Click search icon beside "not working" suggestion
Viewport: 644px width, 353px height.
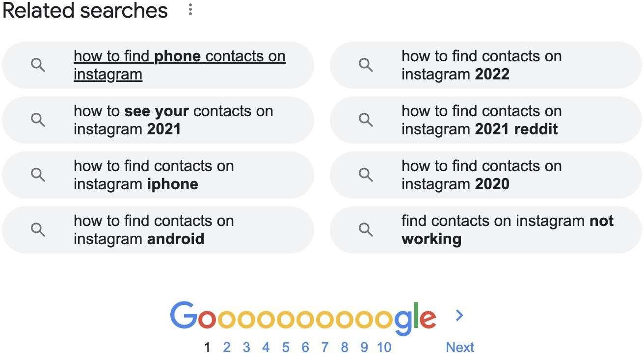pyautogui.click(x=366, y=229)
